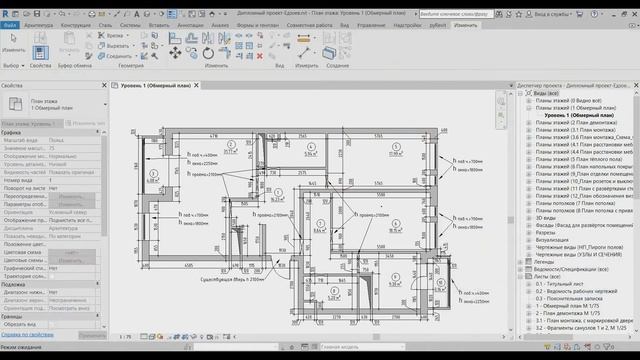
Task: Switch to the Вставить ribbon tab
Action: pos(159,25)
